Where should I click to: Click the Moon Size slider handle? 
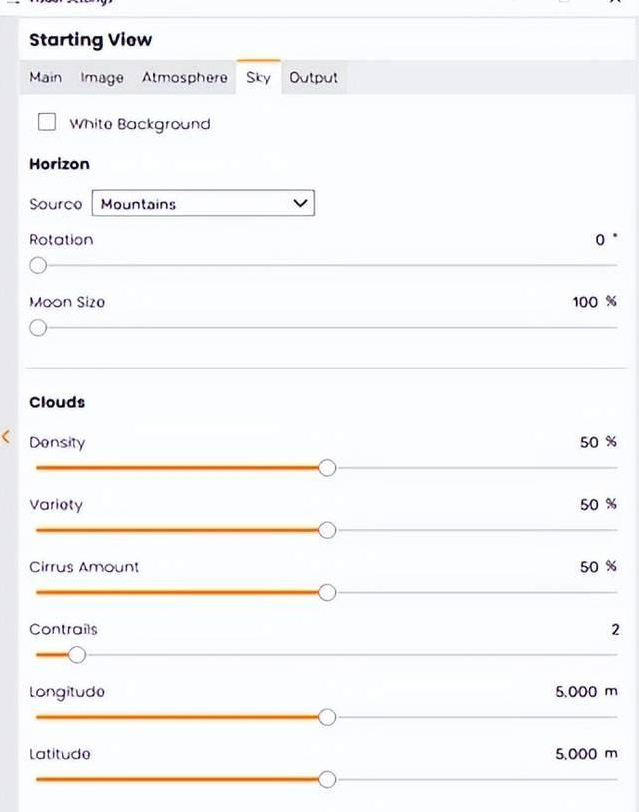coord(38,328)
